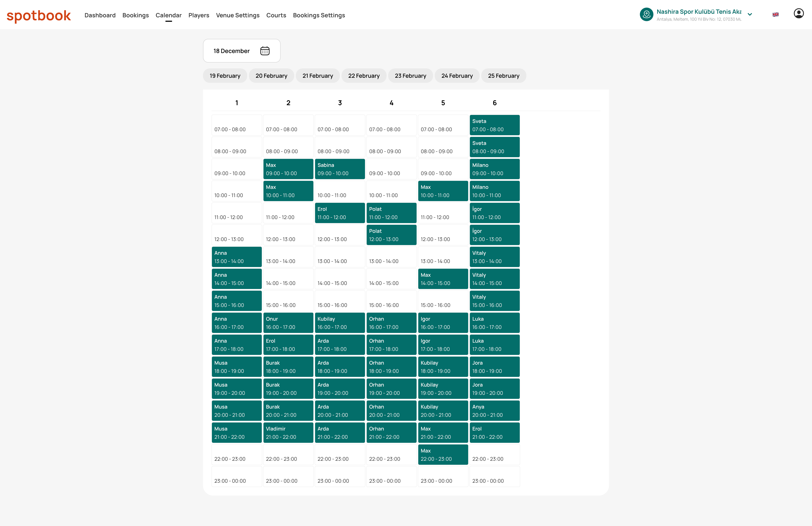
Task: Click the spotbook logo
Action: (39, 15)
